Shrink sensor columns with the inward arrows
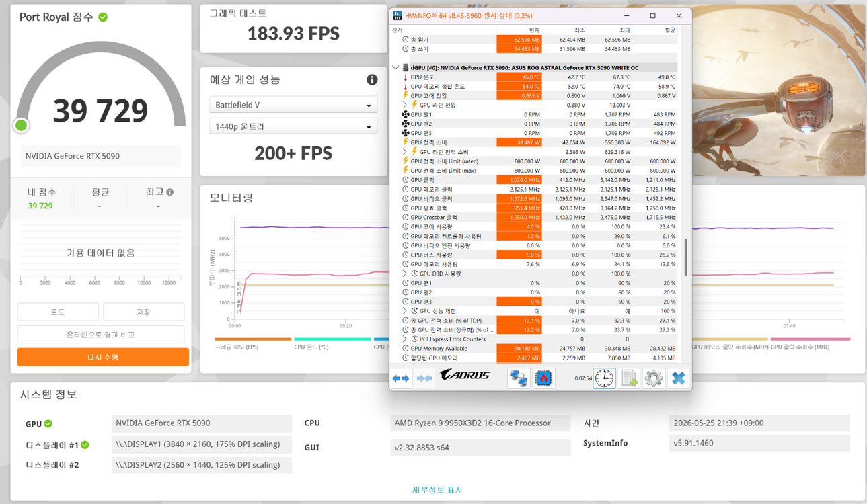Screen dimensions: 867x504 (424, 378)
